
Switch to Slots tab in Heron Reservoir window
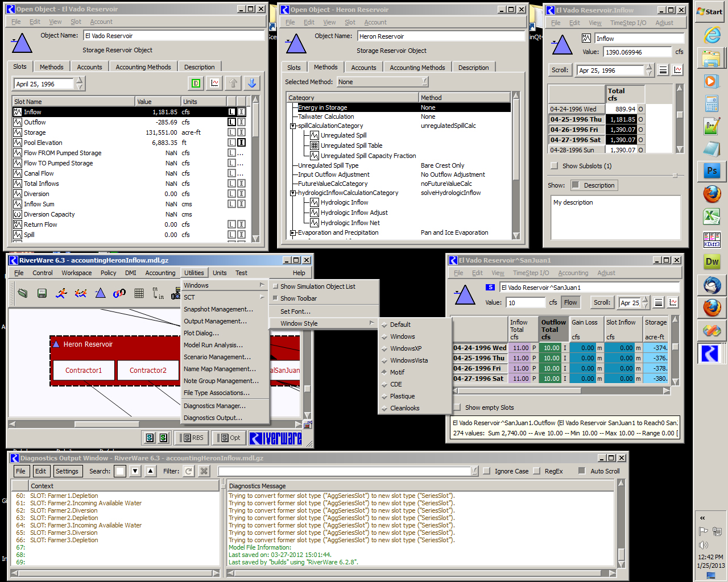pos(294,68)
